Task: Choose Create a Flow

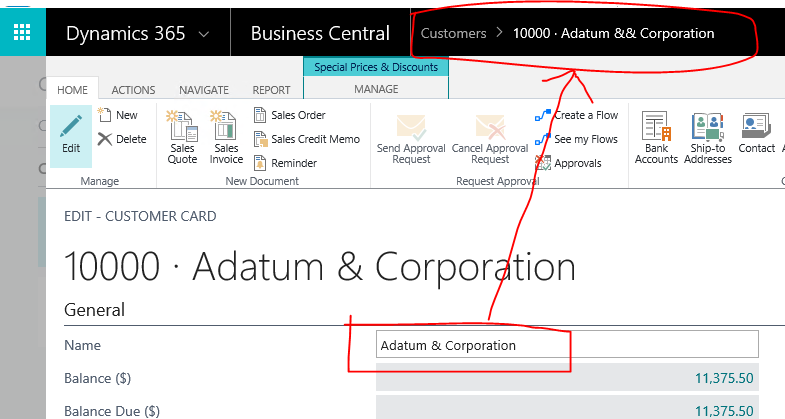Action: point(576,115)
